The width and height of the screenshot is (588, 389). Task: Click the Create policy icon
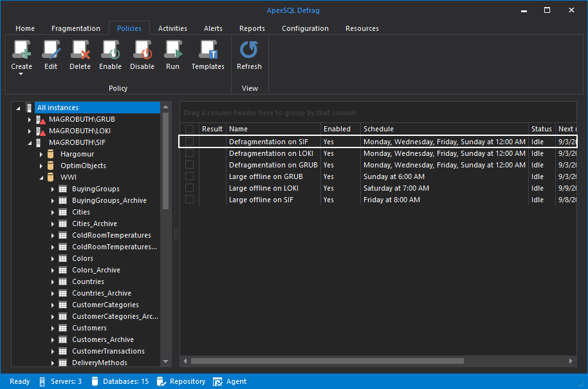click(21, 50)
